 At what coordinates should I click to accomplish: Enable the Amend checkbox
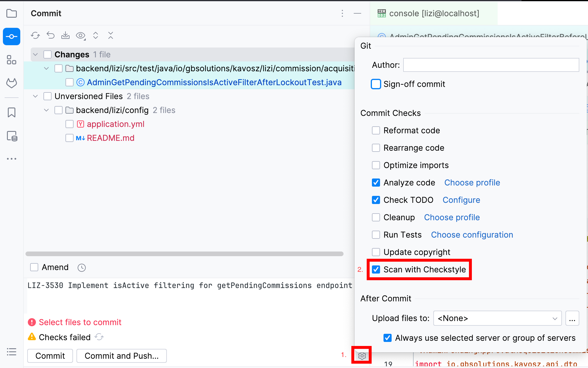pos(34,267)
